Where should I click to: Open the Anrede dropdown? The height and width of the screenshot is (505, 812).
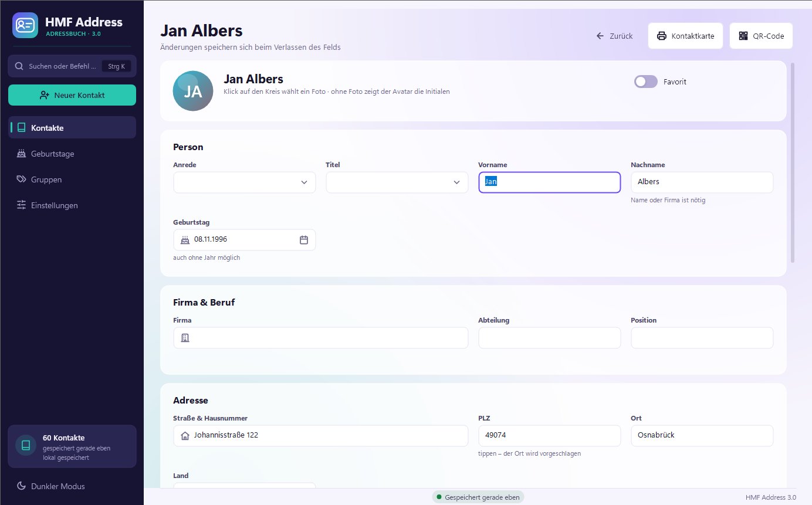pos(245,182)
